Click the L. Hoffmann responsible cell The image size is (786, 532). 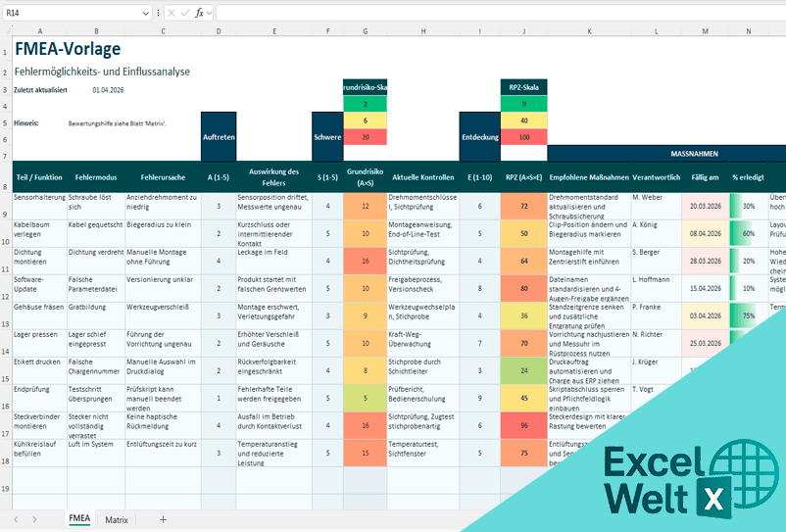pos(656,289)
